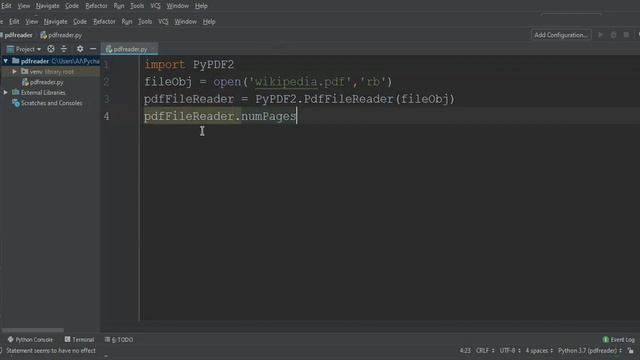Select the pdfreader.py editor tab

click(x=129, y=49)
